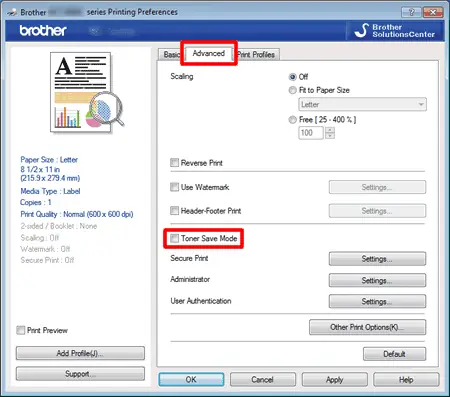Switch to the Basic tab

[171, 55]
